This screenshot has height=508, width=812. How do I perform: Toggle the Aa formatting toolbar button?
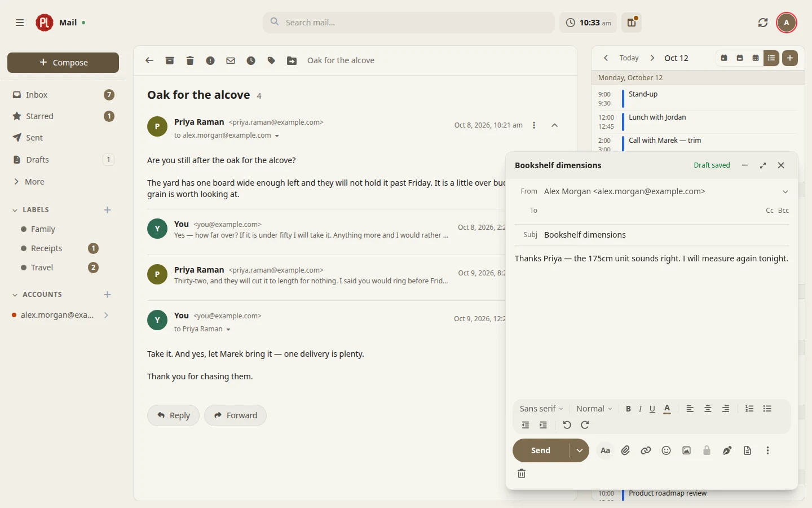pos(606,450)
